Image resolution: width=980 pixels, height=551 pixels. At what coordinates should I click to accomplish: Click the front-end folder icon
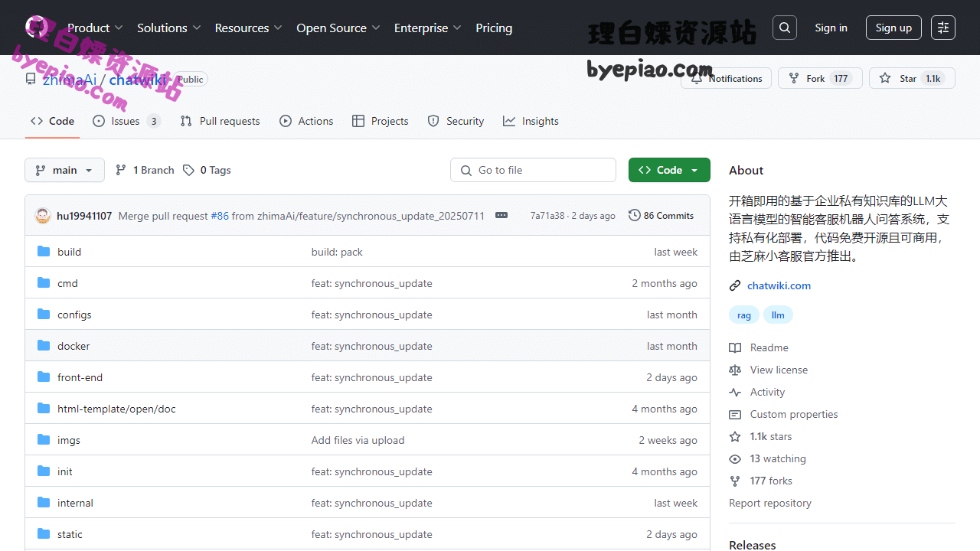(44, 377)
